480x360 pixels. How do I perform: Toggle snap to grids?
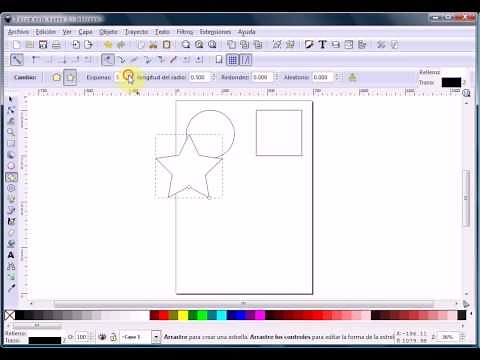[x=232, y=60]
